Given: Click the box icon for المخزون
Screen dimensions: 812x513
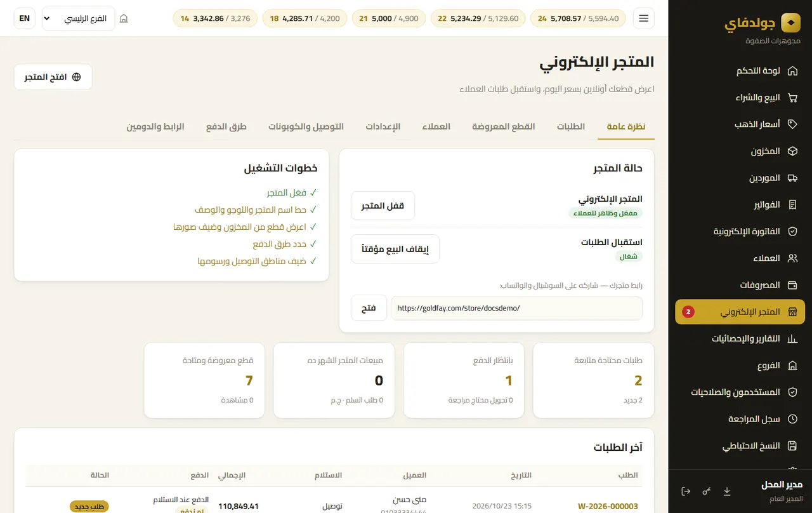Looking at the screenshot, I should pos(792,151).
